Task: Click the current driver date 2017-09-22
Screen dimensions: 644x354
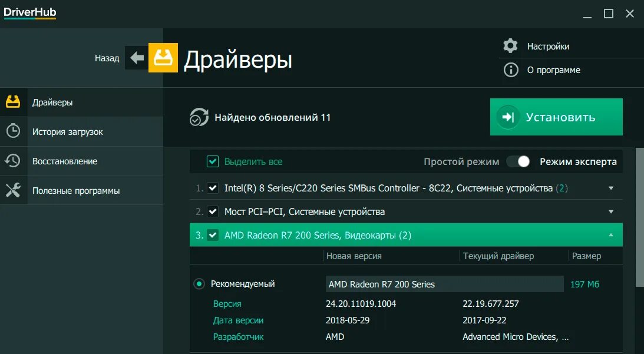Action: [484, 320]
